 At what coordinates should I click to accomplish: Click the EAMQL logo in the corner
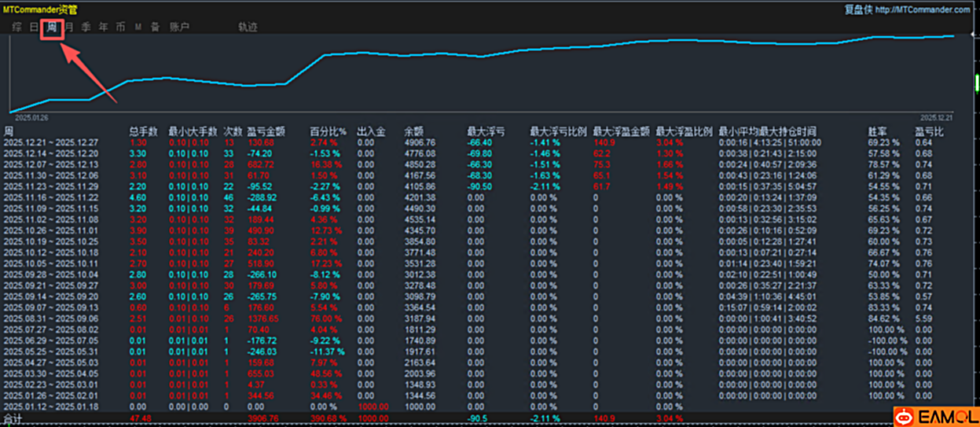pyautogui.click(x=936, y=416)
